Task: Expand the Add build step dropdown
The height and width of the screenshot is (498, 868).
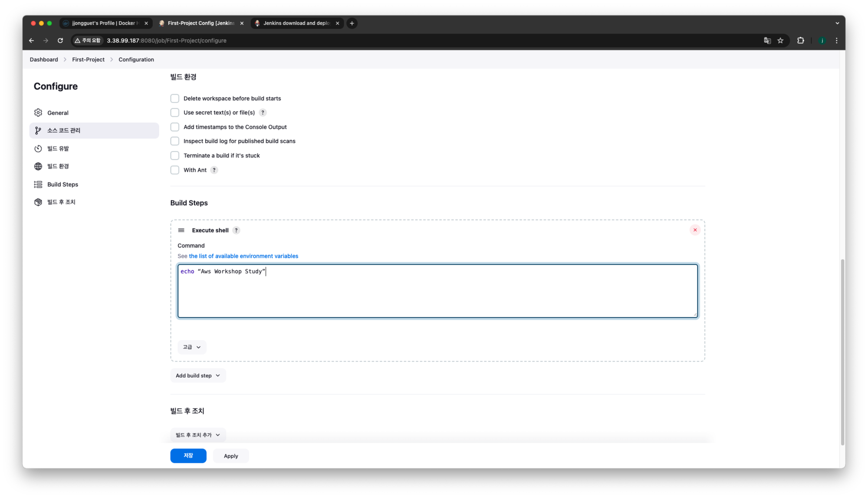Action: (198, 376)
